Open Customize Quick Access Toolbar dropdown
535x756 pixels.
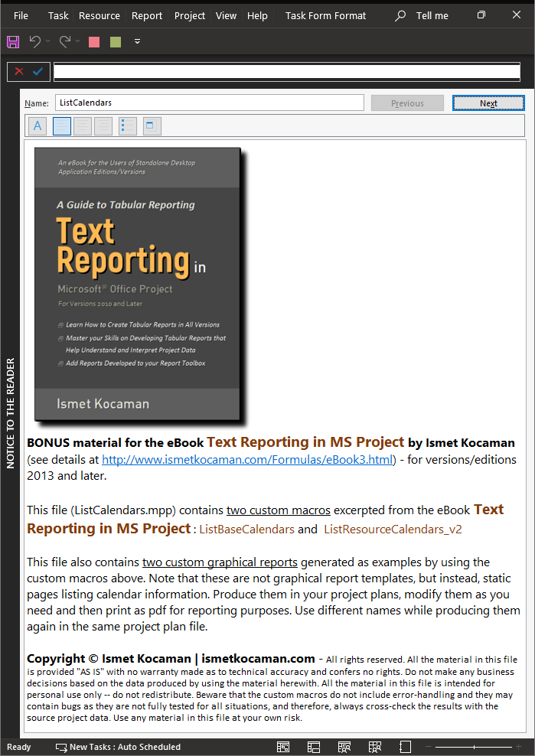(137, 41)
